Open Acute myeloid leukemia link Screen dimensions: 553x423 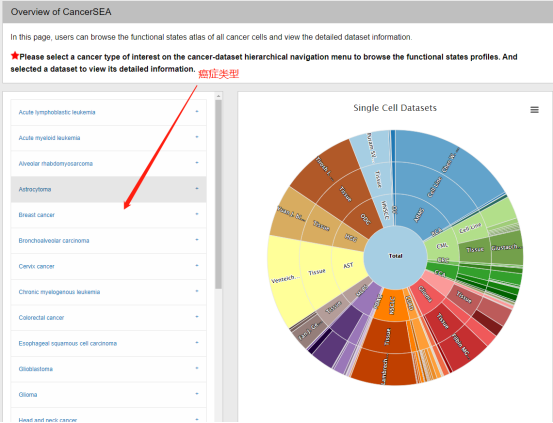pos(49,138)
